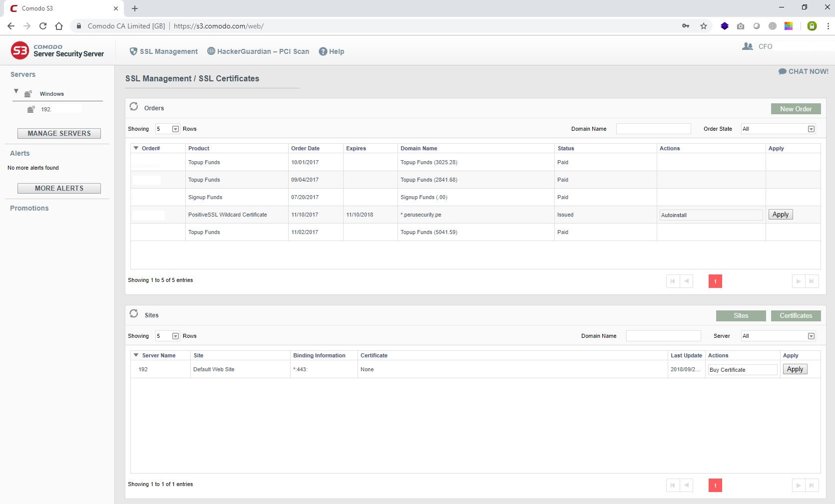The image size is (835, 504).
Task: Open the SSL Management menu
Action: [x=164, y=51]
